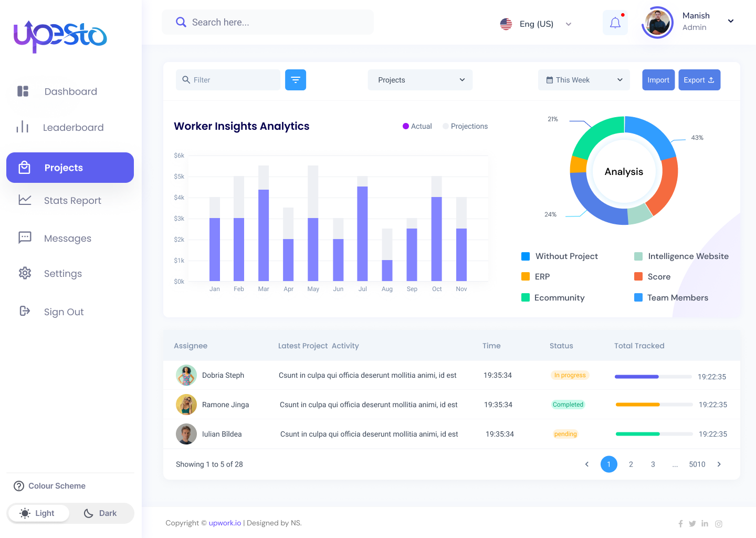
Task: Click the blue filter options icon
Action: (x=296, y=80)
